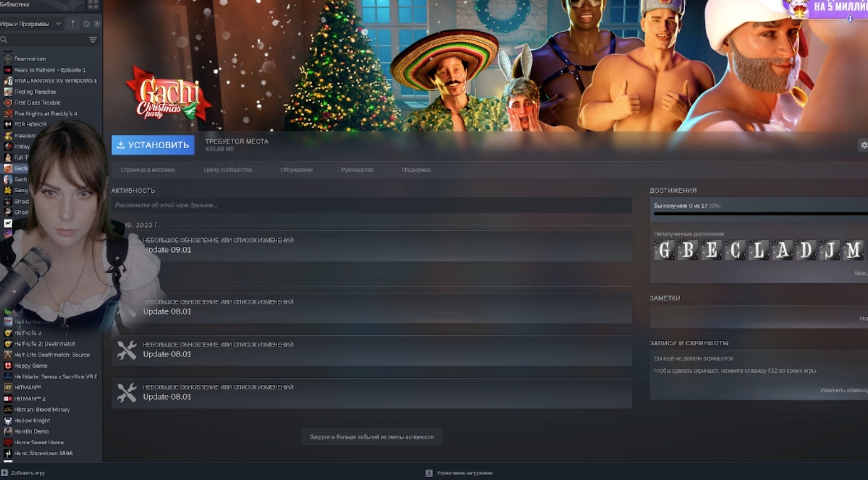Open the 'M' locked achievement icon
This screenshot has width=868, height=480.
[853, 250]
